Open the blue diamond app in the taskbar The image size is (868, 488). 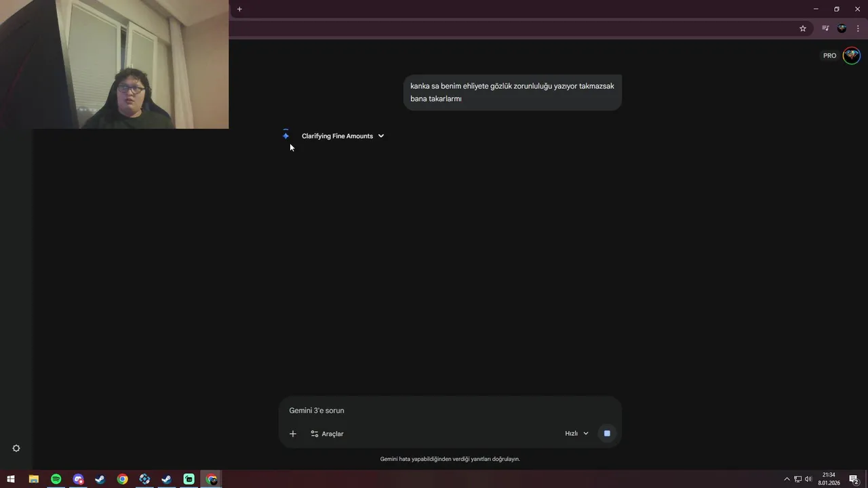144,479
